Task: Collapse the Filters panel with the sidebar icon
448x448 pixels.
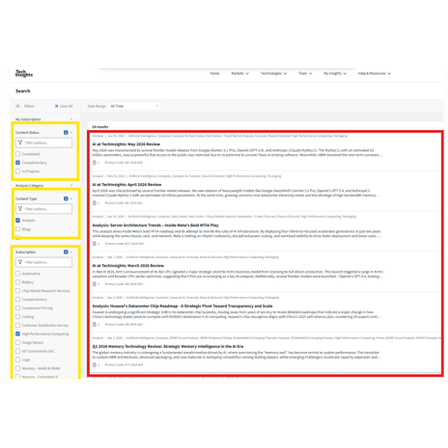Action: coord(18,106)
